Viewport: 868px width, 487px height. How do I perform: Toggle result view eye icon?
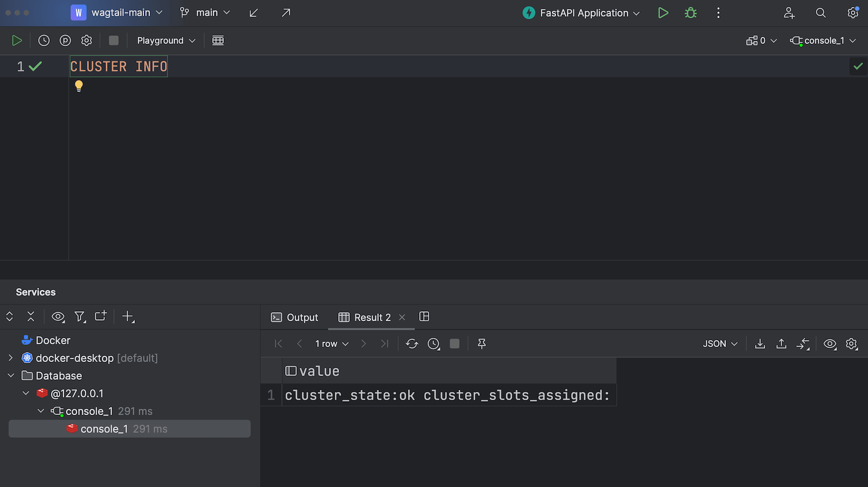pyautogui.click(x=829, y=344)
